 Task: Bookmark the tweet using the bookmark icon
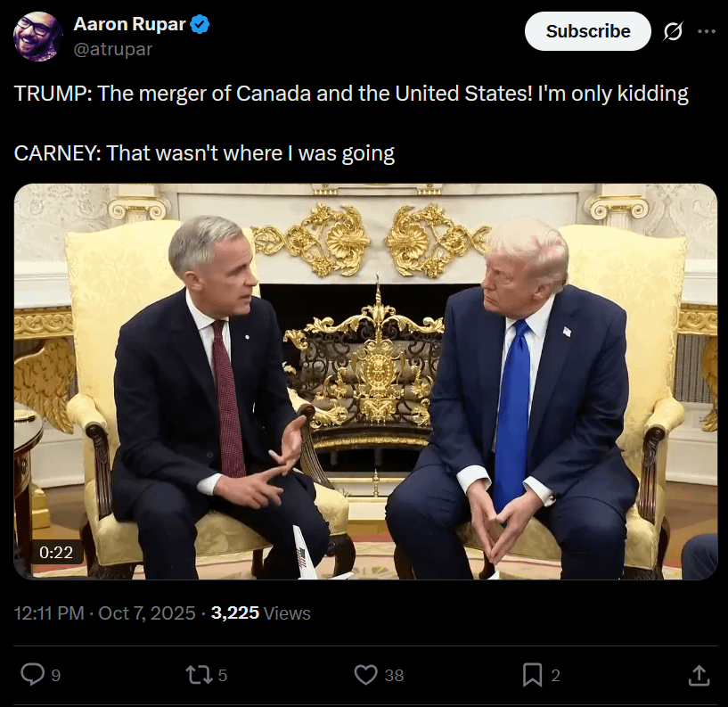coord(532,675)
